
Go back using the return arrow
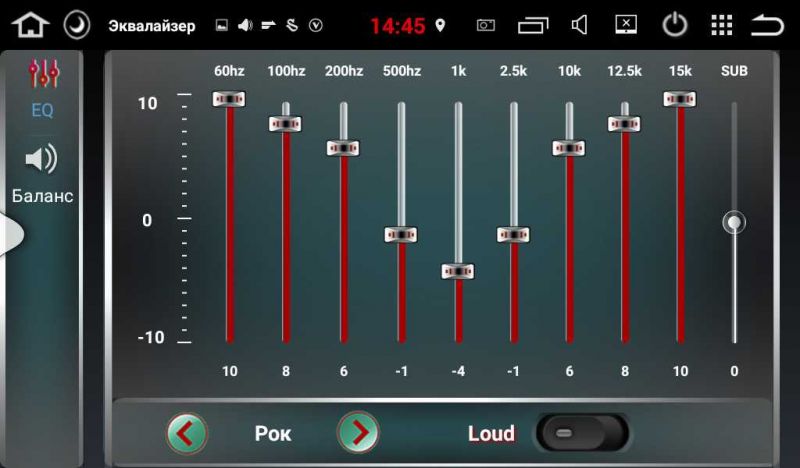tap(767, 25)
